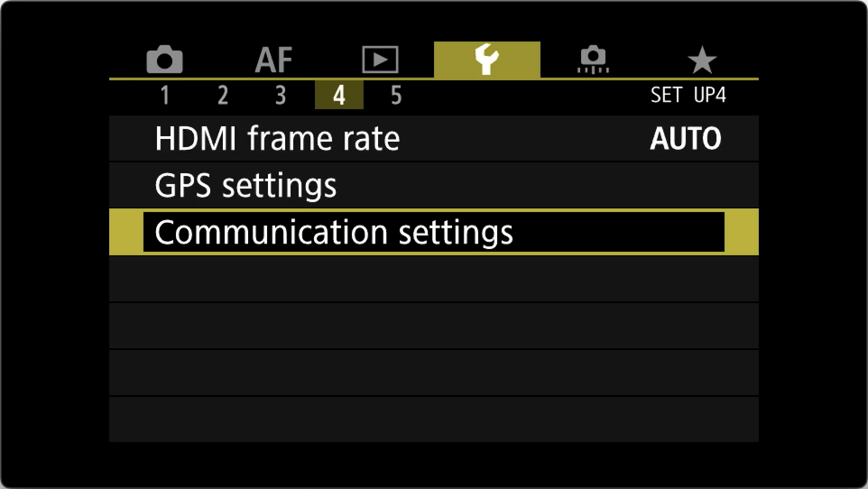The width and height of the screenshot is (868, 489).
Task: Switch to set-up page 5
Action: click(396, 95)
